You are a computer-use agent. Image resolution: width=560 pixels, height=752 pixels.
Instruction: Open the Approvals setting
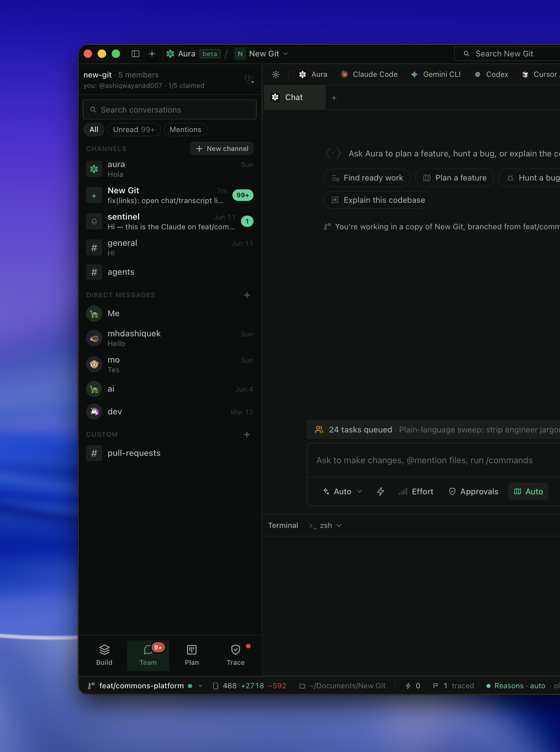(x=473, y=492)
